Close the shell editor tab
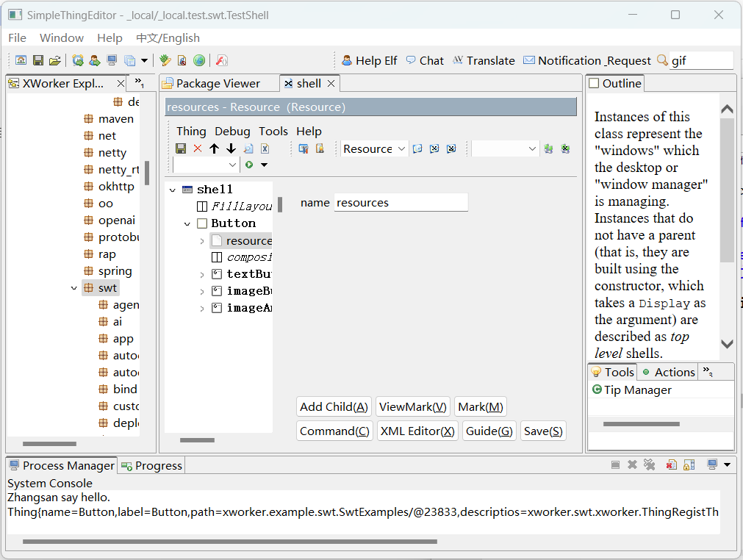Screen dimensions: 743x560 (331, 83)
